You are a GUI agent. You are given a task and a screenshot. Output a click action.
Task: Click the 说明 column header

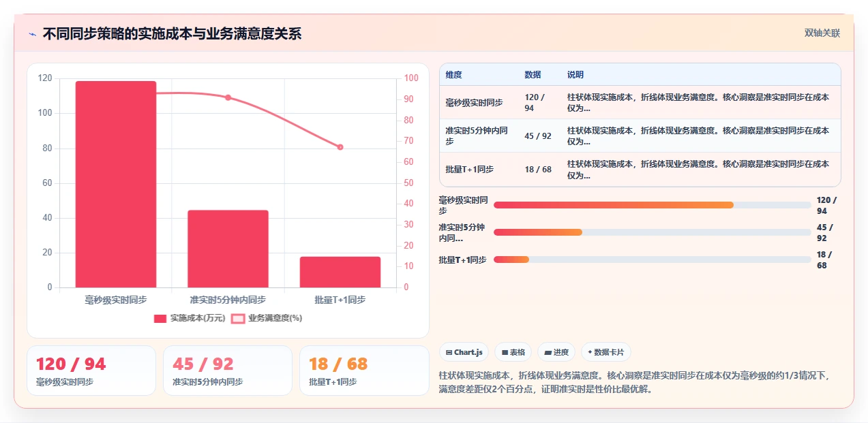click(575, 74)
